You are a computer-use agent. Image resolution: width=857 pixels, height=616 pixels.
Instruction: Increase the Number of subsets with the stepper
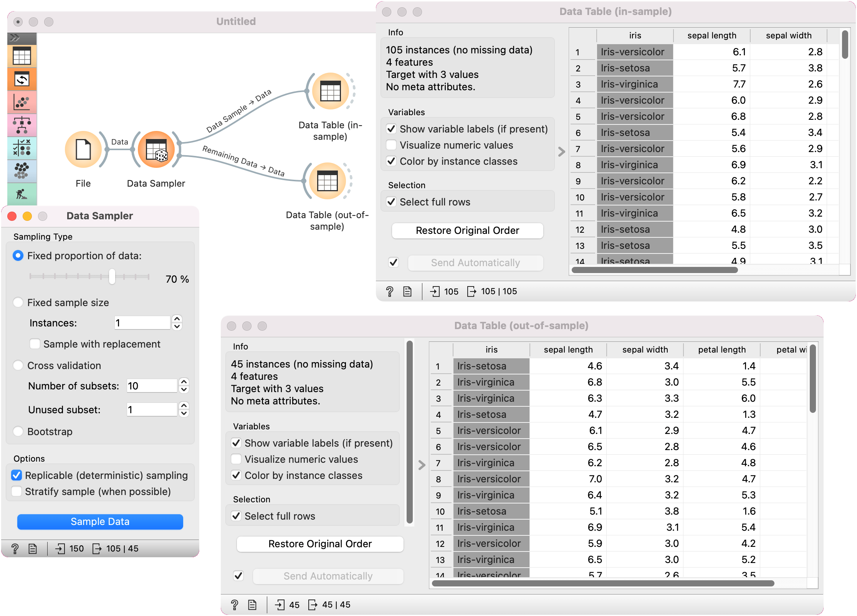click(x=184, y=382)
